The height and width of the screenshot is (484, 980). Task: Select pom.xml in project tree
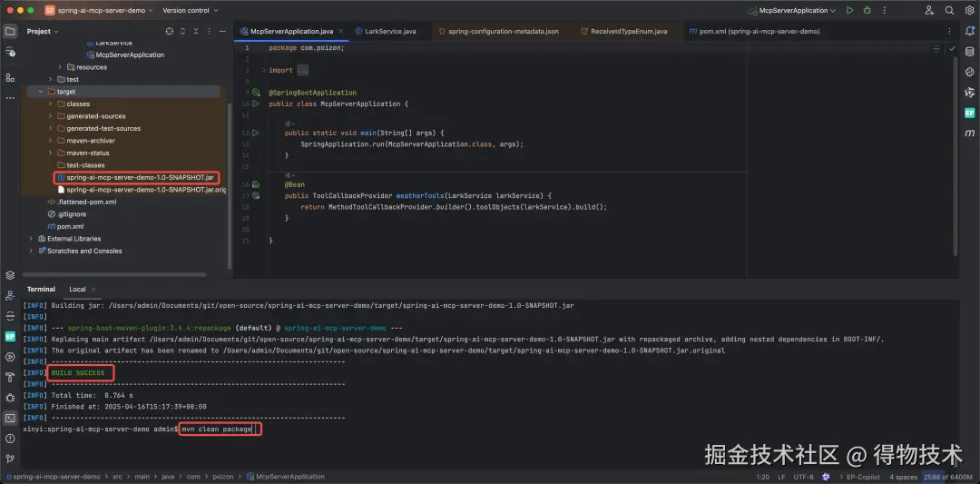(70, 226)
